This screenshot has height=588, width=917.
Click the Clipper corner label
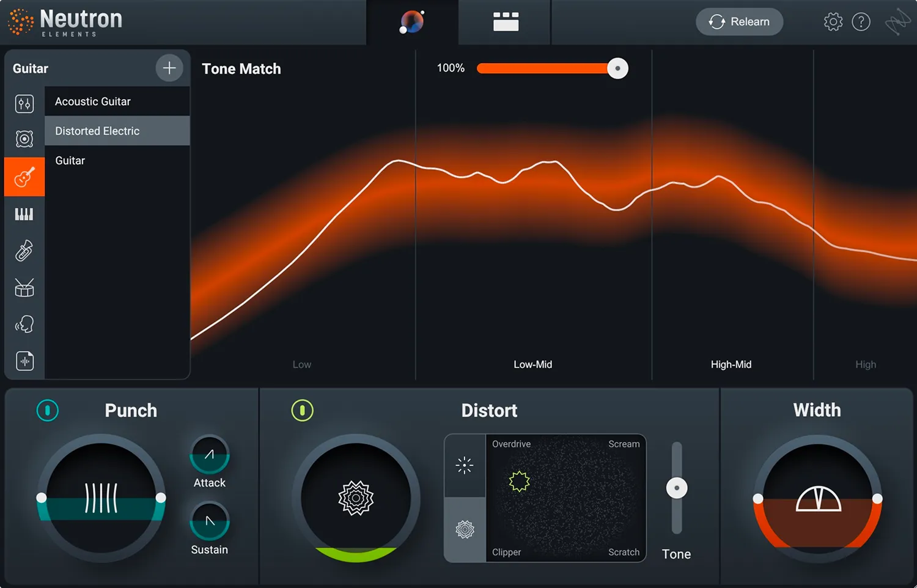[x=506, y=552]
